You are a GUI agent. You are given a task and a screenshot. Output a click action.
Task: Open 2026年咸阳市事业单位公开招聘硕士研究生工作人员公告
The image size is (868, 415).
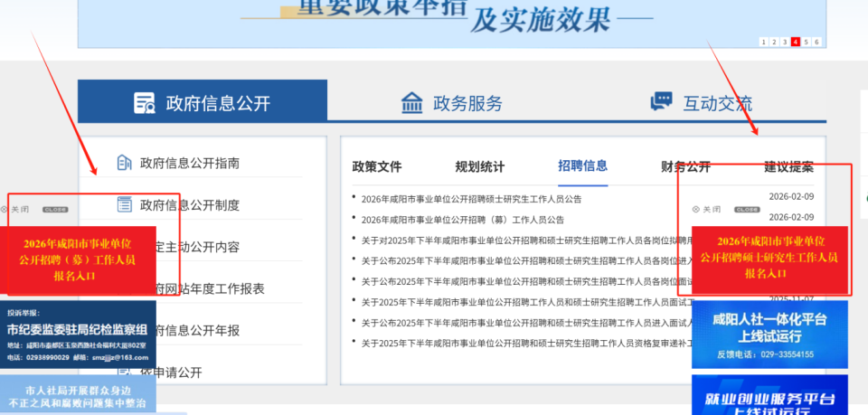point(472,199)
